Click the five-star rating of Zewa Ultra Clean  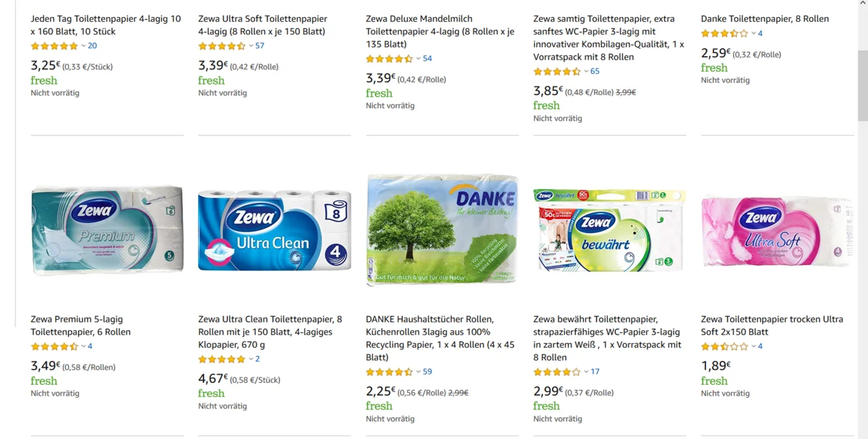[222, 359]
